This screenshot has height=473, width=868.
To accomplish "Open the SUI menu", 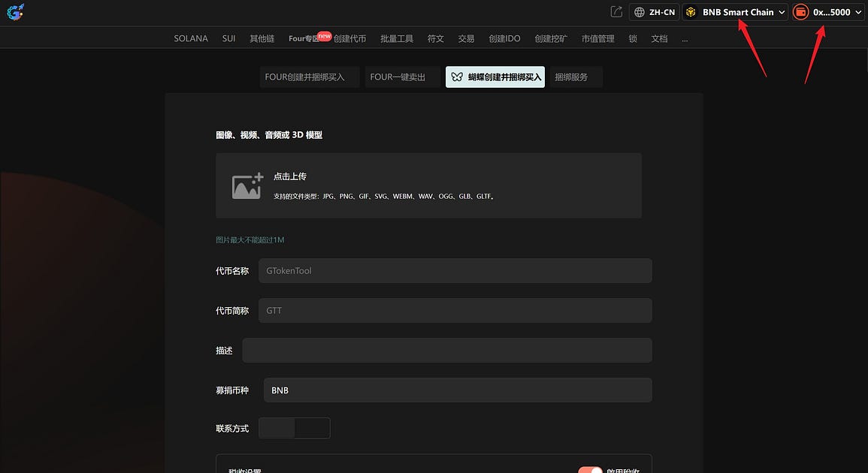I will tap(228, 39).
